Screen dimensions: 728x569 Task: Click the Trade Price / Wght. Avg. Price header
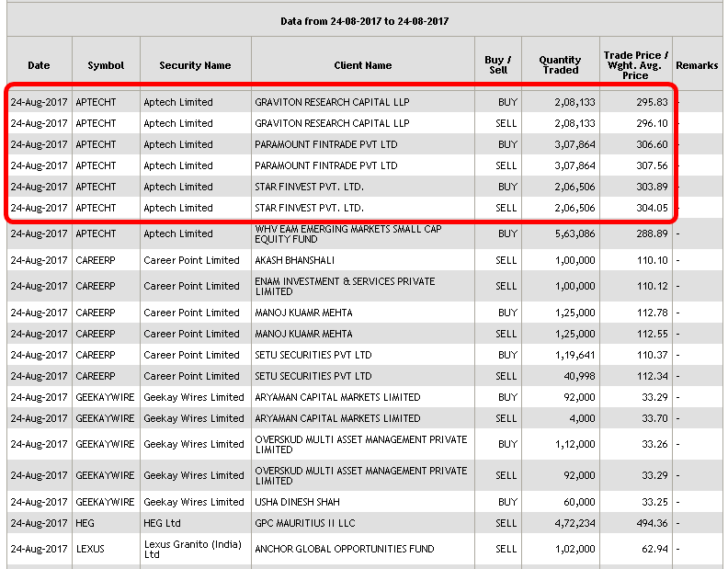pyautogui.click(x=635, y=65)
